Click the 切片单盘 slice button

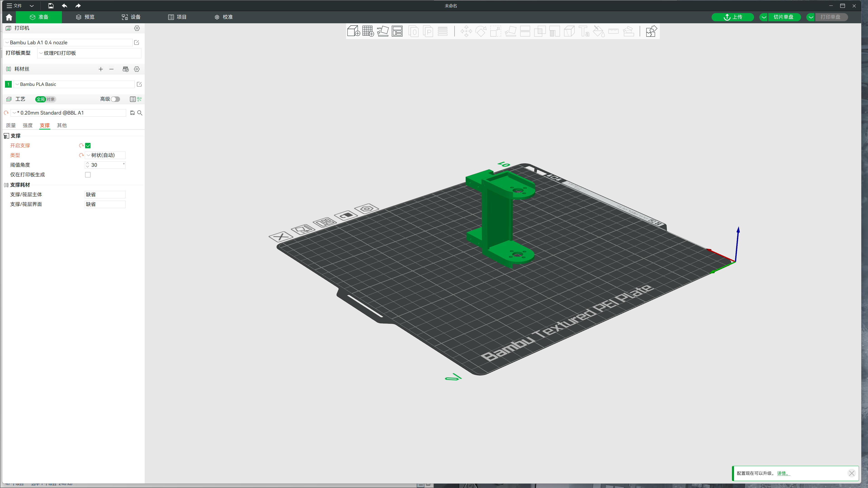[783, 17]
